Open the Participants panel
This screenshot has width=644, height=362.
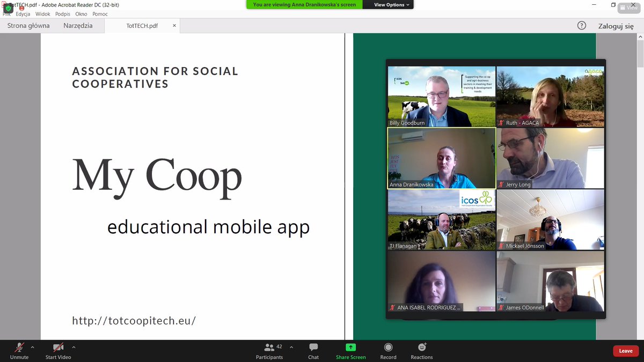point(269,350)
